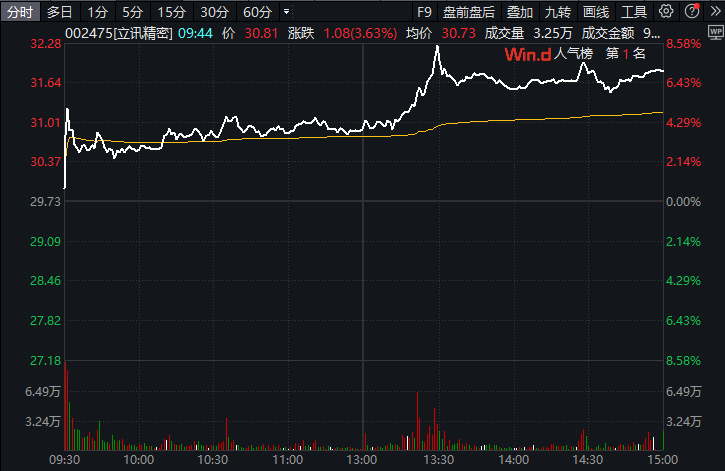Click the WP icon at right edge
725x471 pixels.
715,32
